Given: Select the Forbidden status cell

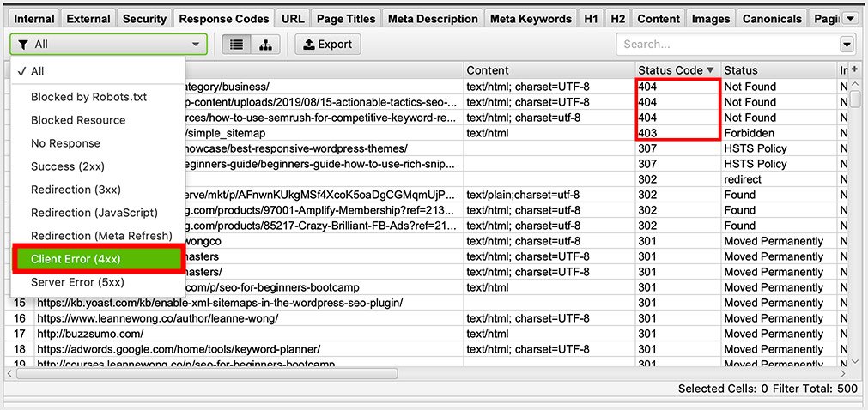Looking at the screenshot, I should [779, 133].
